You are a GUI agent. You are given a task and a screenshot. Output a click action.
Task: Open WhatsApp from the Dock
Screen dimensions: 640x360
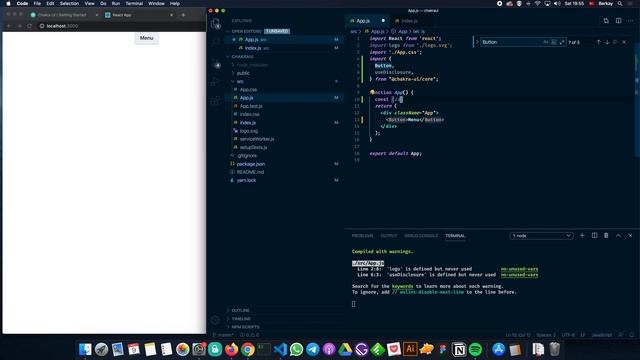click(296, 349)
